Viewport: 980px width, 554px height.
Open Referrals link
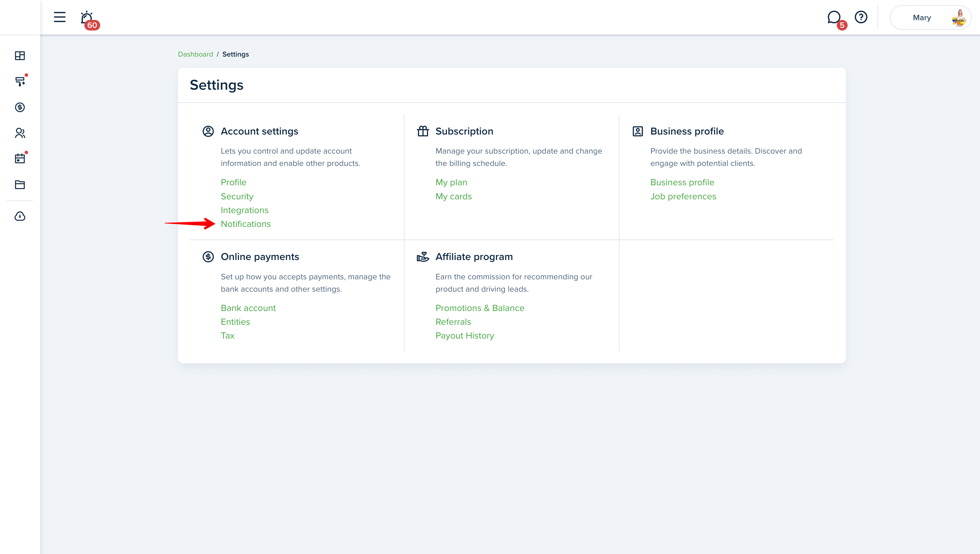[x=453, y=322]
